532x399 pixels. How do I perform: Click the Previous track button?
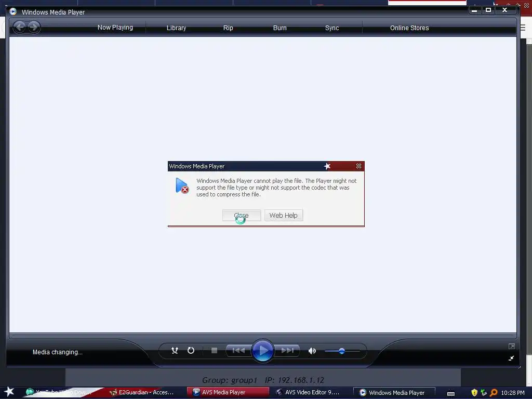[238, 351]
